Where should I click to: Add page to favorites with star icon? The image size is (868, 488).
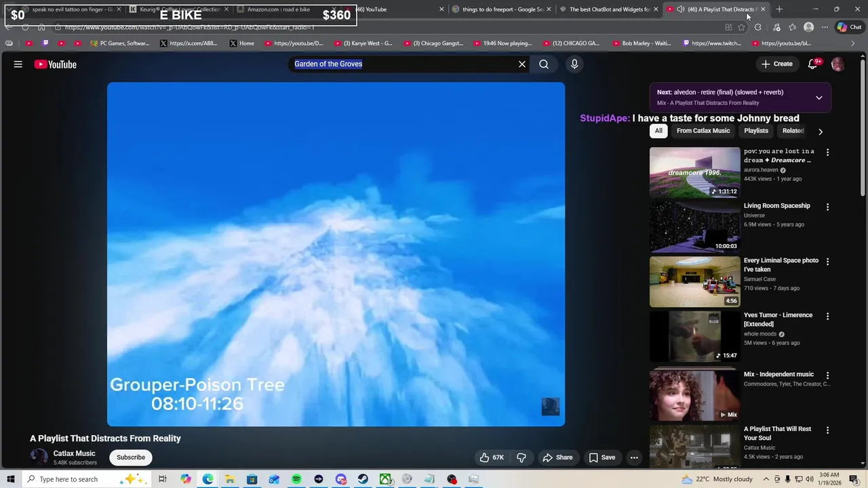click(741, 27)
